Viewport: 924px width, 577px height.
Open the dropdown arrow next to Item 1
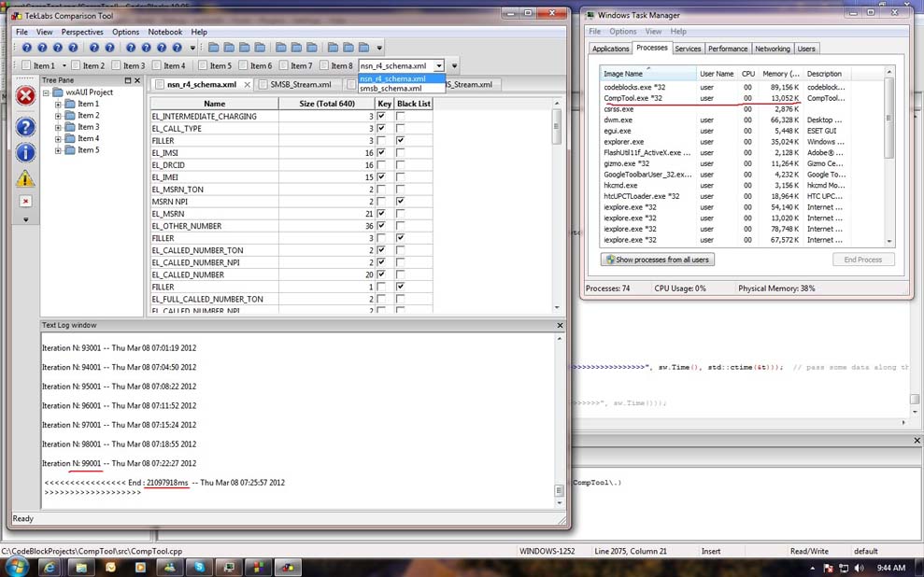point(64,66)
